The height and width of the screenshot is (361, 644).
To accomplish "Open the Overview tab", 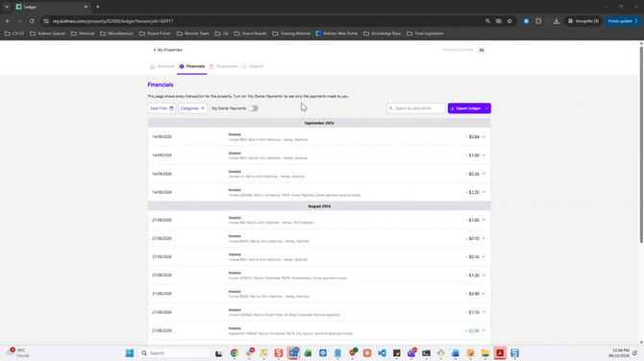I will 162,66.
